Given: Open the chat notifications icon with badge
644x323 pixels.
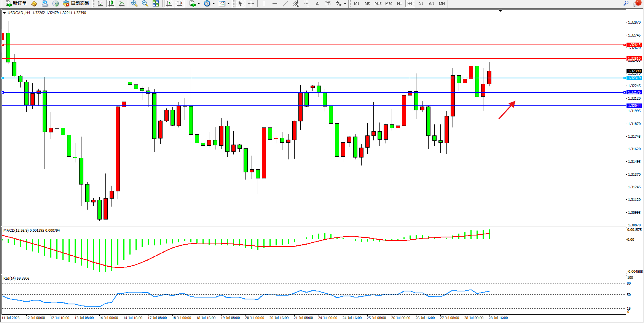Looking at the screenshot, I should (636, 3).
